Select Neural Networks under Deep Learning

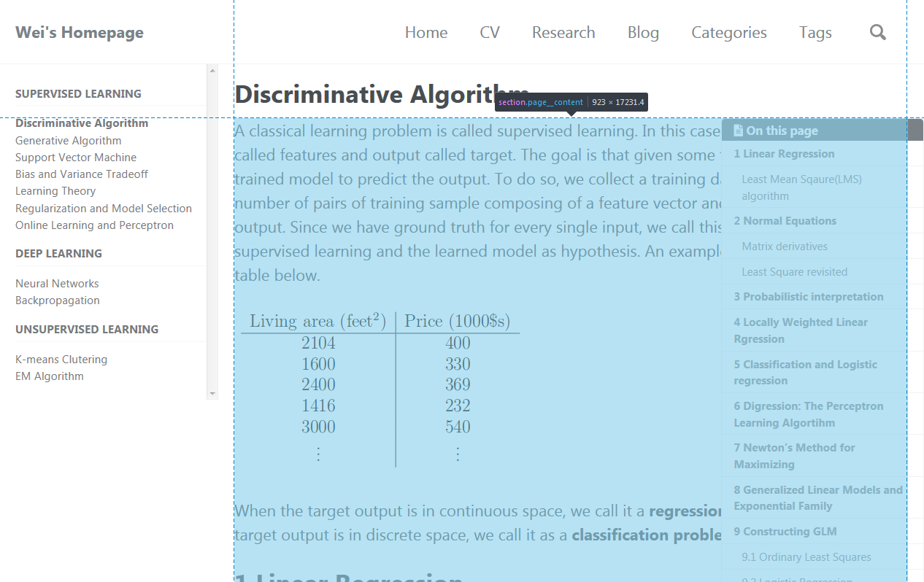click(57, 283)
